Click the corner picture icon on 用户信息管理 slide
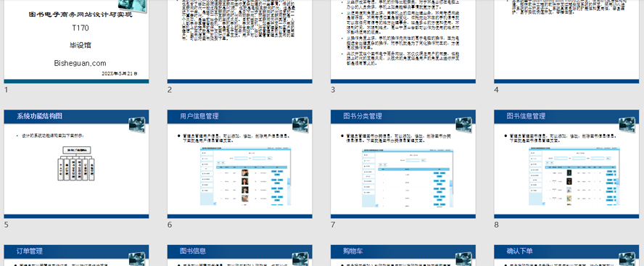644x266 pixels. pyautogui.click(x=300, y=125)
